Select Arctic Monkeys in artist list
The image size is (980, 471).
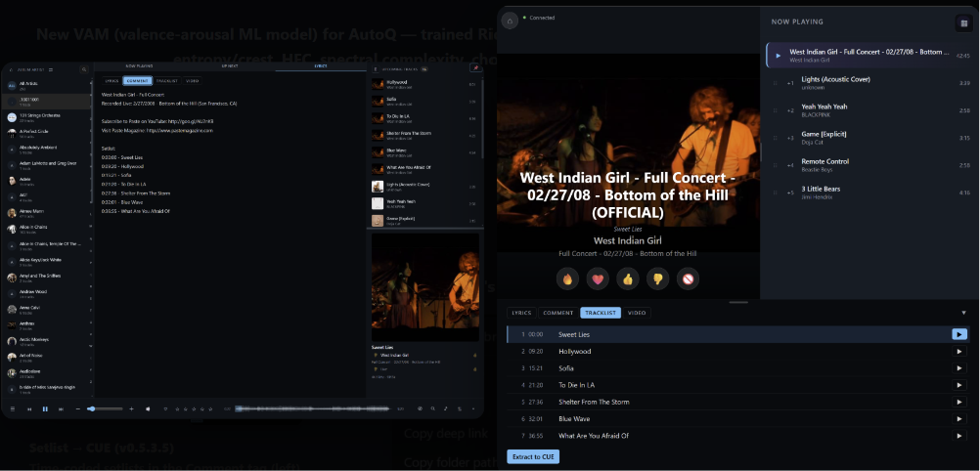[47, 341]
